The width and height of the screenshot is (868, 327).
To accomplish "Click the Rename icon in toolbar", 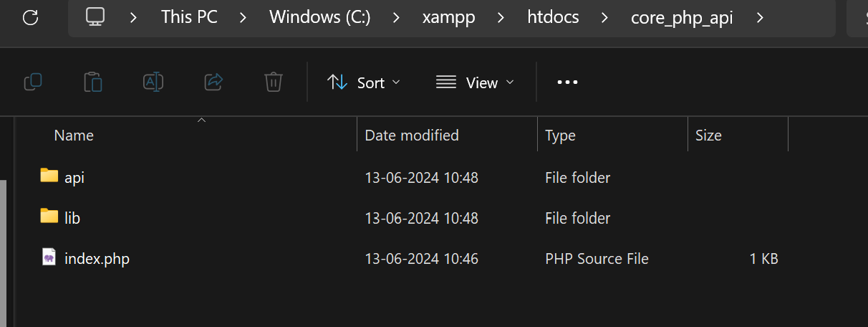I will point(153,82).
